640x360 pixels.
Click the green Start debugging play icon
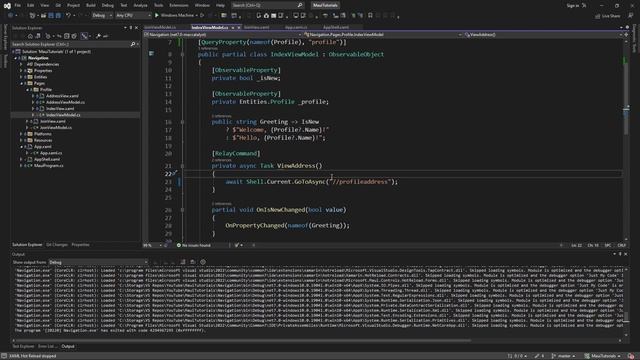pyautogui.click(x=157, y=16)
